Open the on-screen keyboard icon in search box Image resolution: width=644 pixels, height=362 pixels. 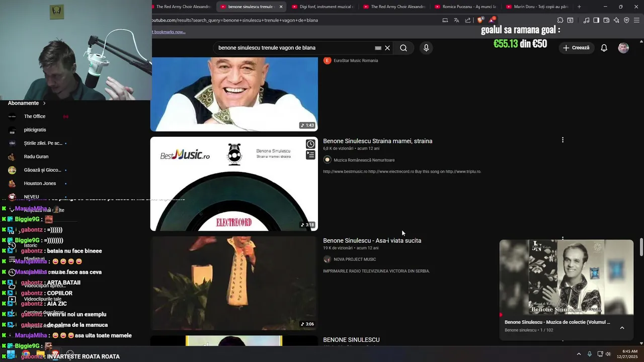coord(378,48)
